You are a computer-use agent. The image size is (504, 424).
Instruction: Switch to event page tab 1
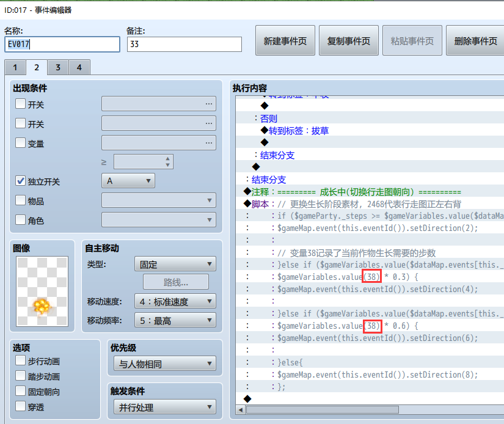click(15, 67)
